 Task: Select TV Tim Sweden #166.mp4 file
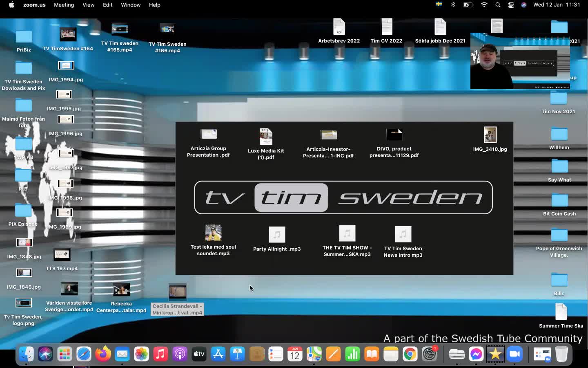click(x=167, y=38)
